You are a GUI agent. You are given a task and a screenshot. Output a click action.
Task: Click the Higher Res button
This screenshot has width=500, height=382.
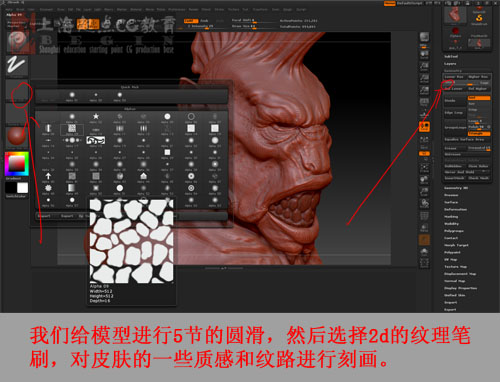[x=479, y=77]
